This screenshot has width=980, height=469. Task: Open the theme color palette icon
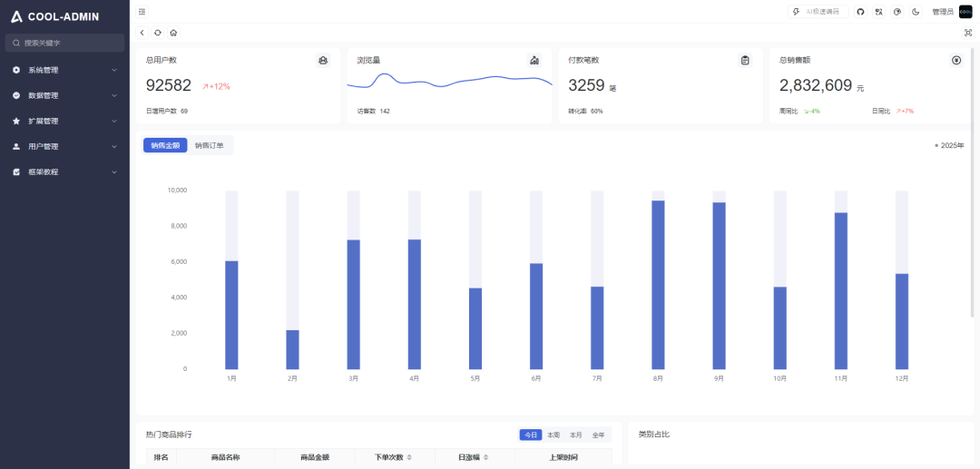click(897, 12)
